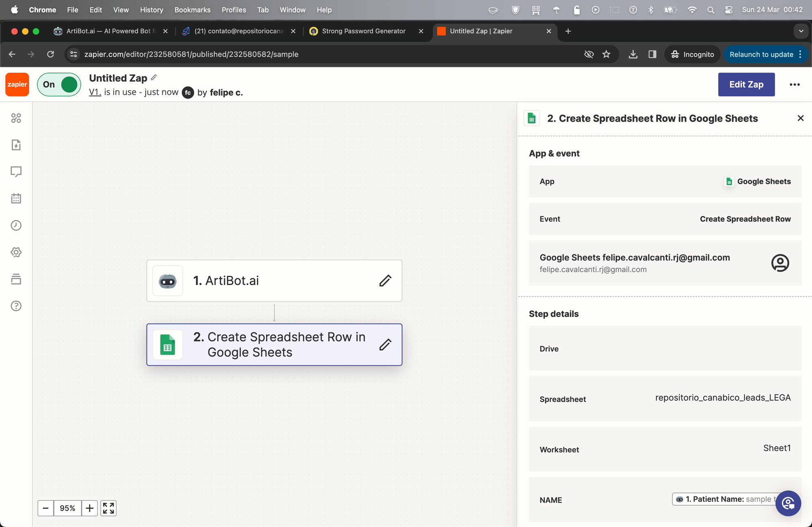Open the tab search dropdown chevron
The height and width of the screenshot is (527, 812).
[801, 31]
